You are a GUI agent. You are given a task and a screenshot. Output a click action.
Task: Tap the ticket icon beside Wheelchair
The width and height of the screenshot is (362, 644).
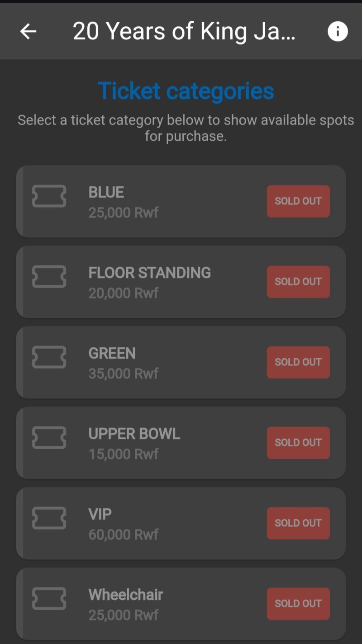tap(49, 599)
